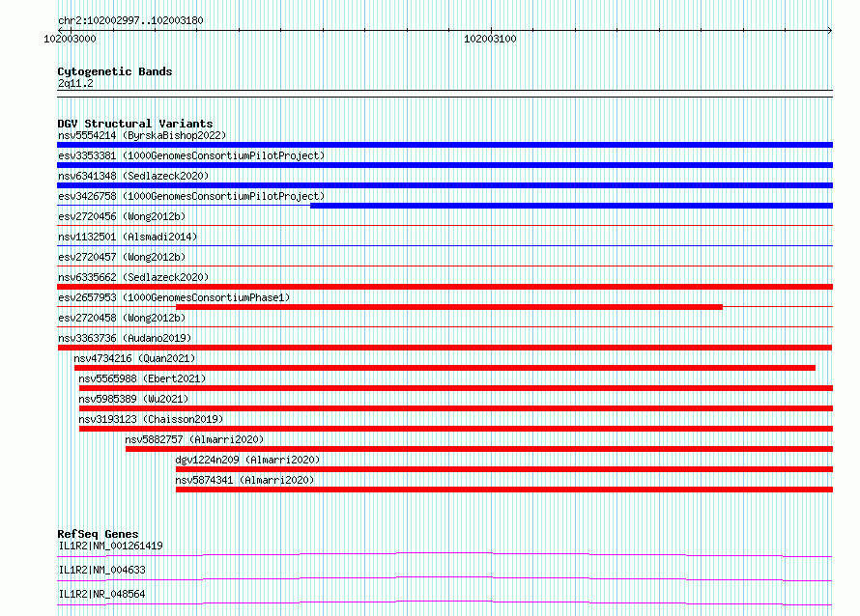Click the blue bar under nsv6341348
The height and width of the screenshot is (616, 860).
click(444, 185)
